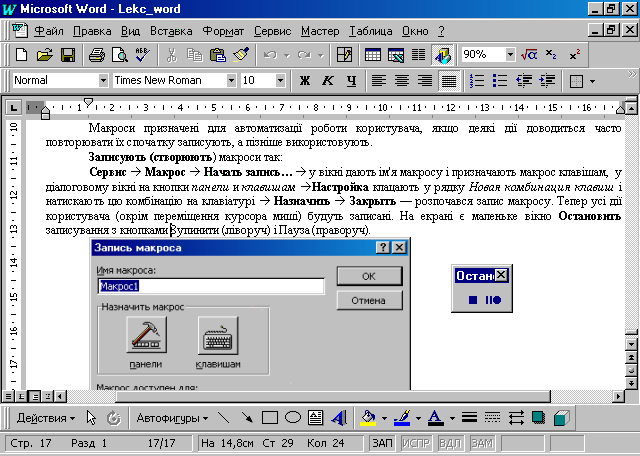The width and height of the screenshot is (640, 456).
Task: Justify the paragraph text
Action: [x=449, y=81]
